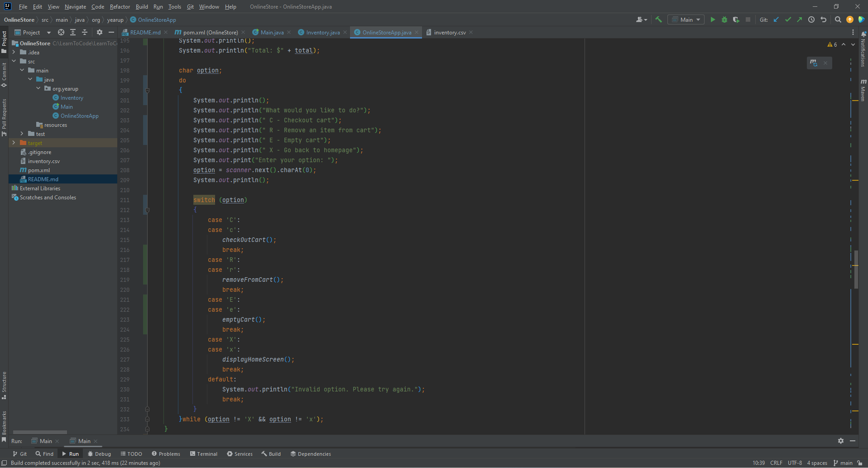The height and width of the screenshot is (468, 868).
Task: Open the Dependencies tool window
Action: pos(311,454)
